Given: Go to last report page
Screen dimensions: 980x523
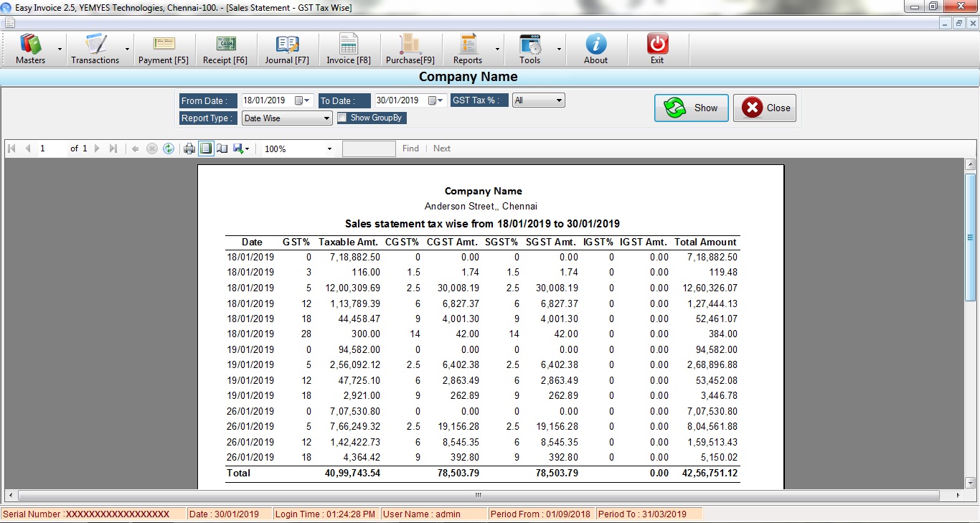Looking at the screenshot, I should (x=113, y=149).
